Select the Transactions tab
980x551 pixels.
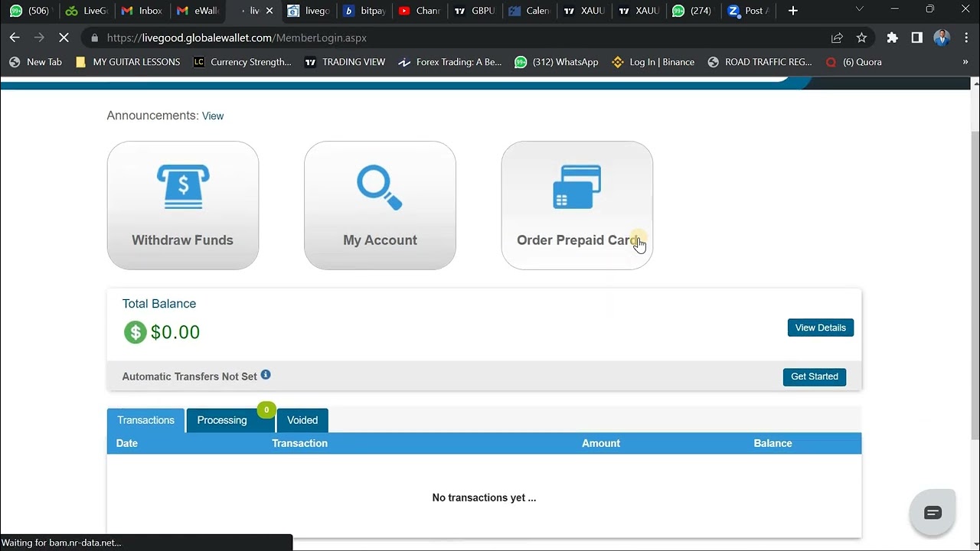[x=145, y=420]
